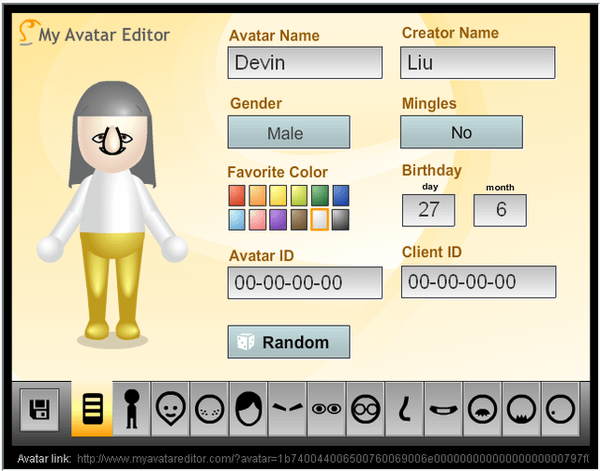Open the facial features freckles tab
600x471 pixels.
pos(210,409)
